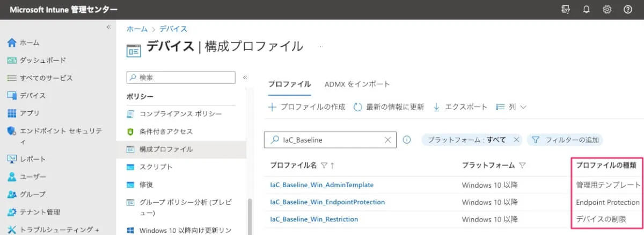The image size is (644, 235).
Task: Click the プロファイルの種類 column header
Action: click(x=606, y=166)
